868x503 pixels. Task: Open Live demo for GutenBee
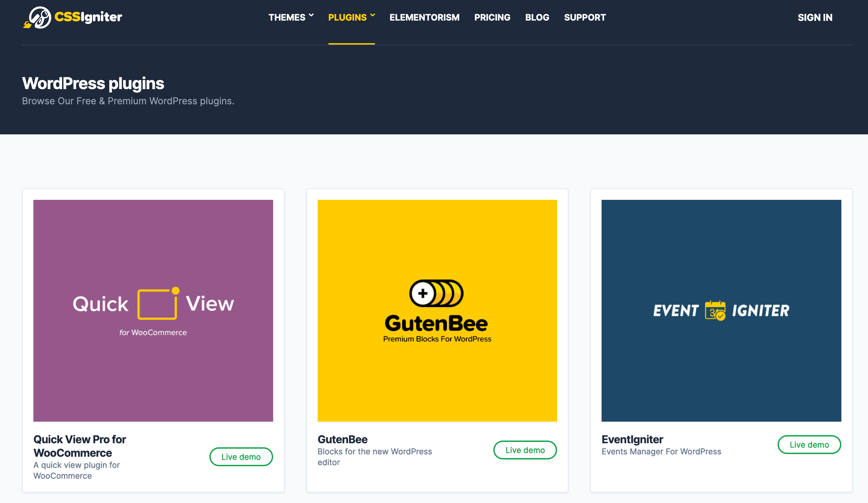tap(525, 450)
